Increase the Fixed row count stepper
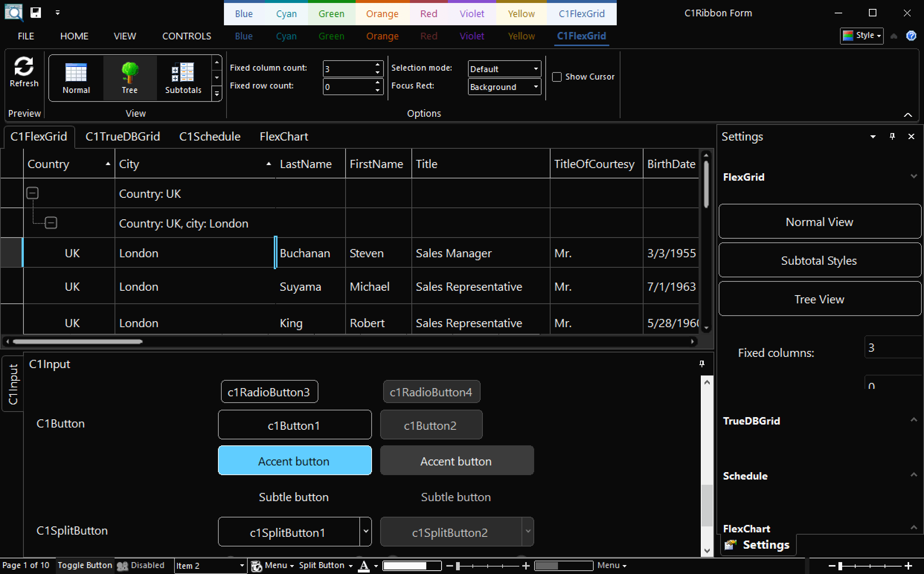The image size is (924, 574). point(377,82)
